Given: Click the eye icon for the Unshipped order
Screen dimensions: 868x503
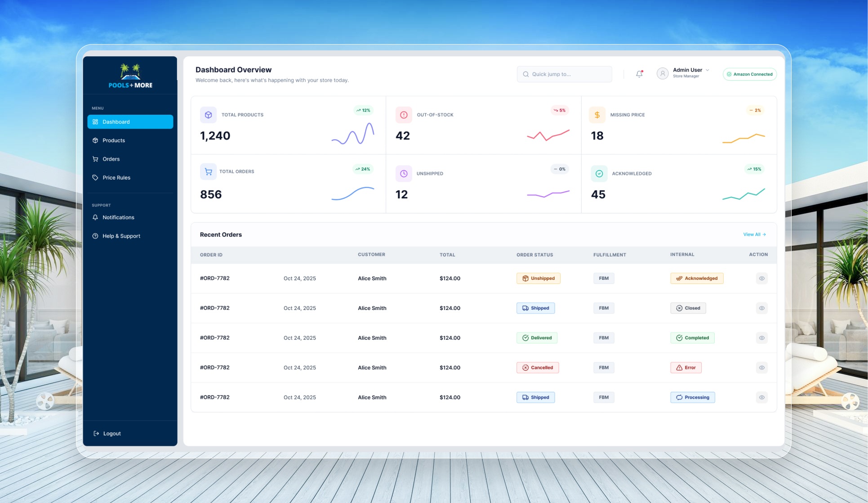Looking at the screenshot, I should tap(761, 278).
